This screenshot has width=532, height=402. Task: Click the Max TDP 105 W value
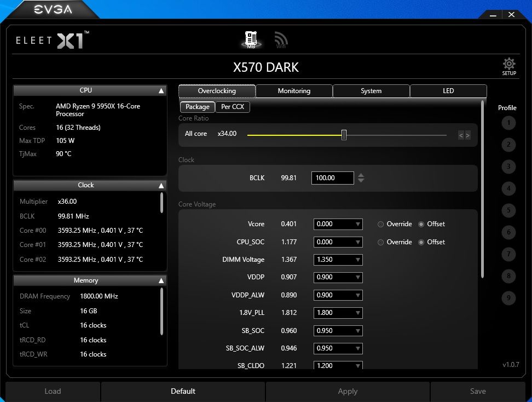click(65, 141)
